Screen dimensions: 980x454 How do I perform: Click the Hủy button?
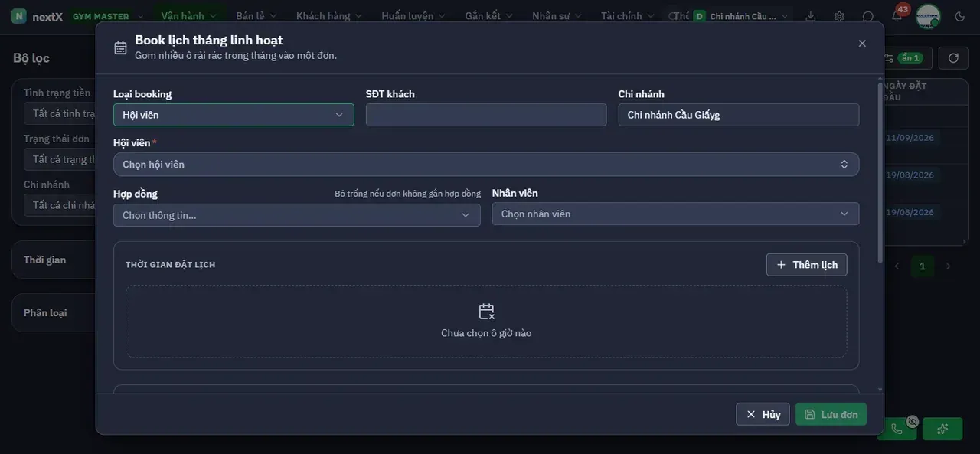click(763, 414)
